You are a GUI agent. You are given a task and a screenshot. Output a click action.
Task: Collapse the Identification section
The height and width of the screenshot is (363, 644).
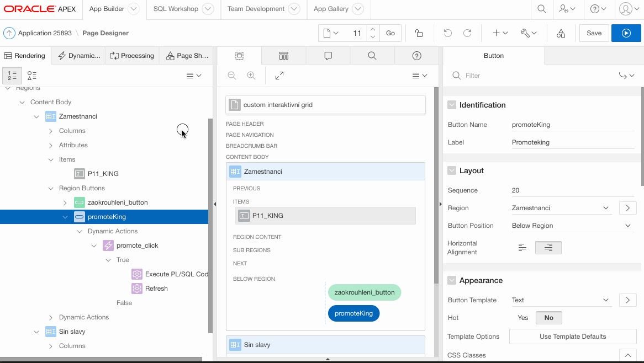pos(452,105)
